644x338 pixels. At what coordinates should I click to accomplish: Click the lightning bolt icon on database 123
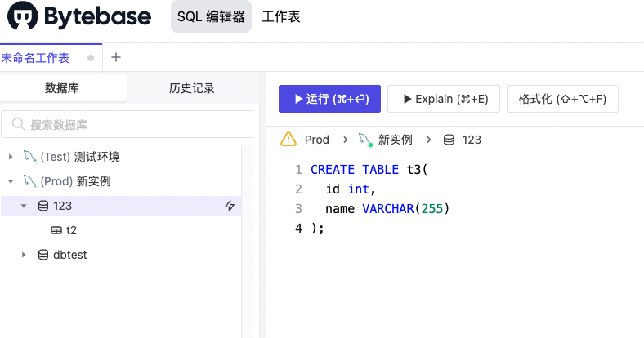(x=230, y=206)
